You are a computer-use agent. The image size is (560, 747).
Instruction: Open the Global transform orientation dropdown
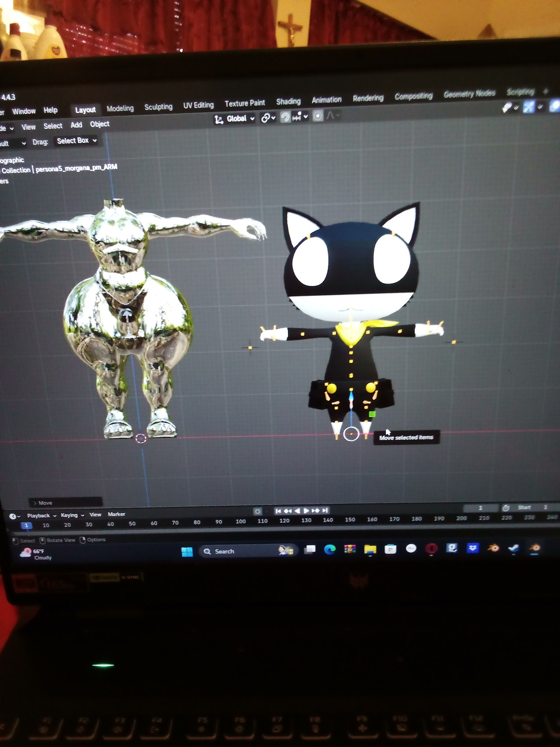click(234, 119)
